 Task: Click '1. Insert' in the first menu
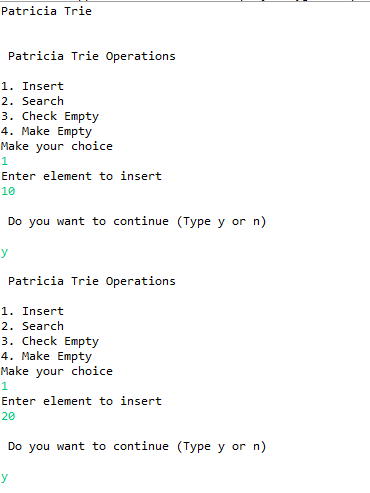(32, 86)
